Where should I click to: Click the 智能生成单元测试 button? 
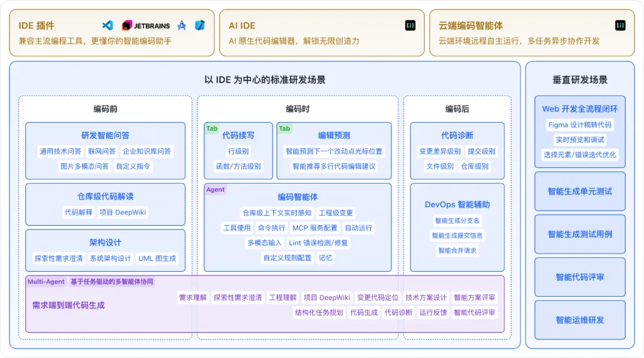[580, 192]
